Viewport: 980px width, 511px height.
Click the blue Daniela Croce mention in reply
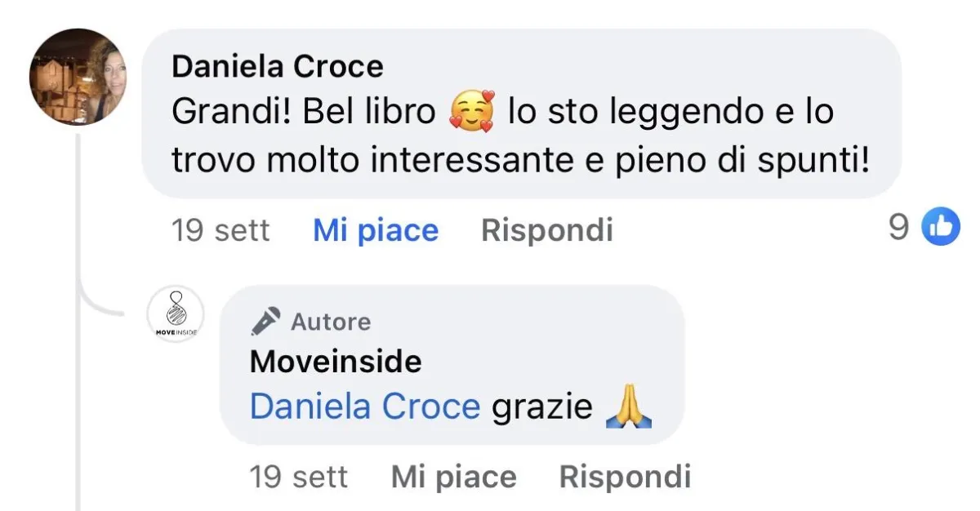365,407
